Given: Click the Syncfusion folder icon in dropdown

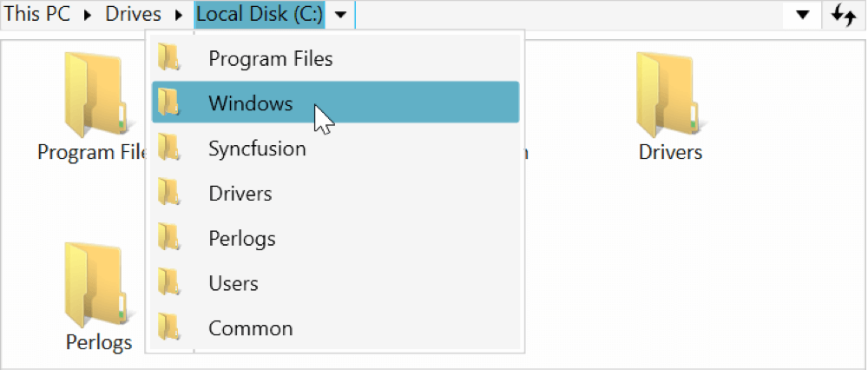Looking at the screenshot, I should click(x=168, y=149).
